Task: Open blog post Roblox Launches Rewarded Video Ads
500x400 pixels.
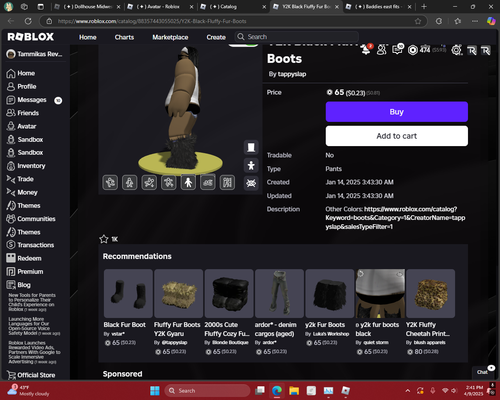Action: (x=34, y=352)
